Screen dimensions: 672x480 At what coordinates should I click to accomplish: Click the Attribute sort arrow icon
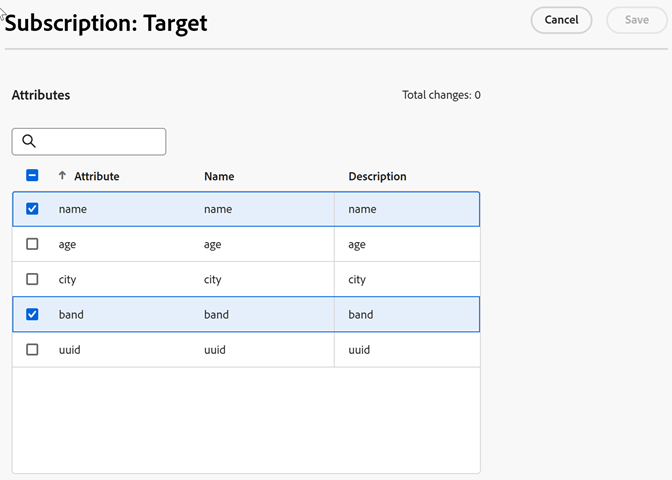62,176
